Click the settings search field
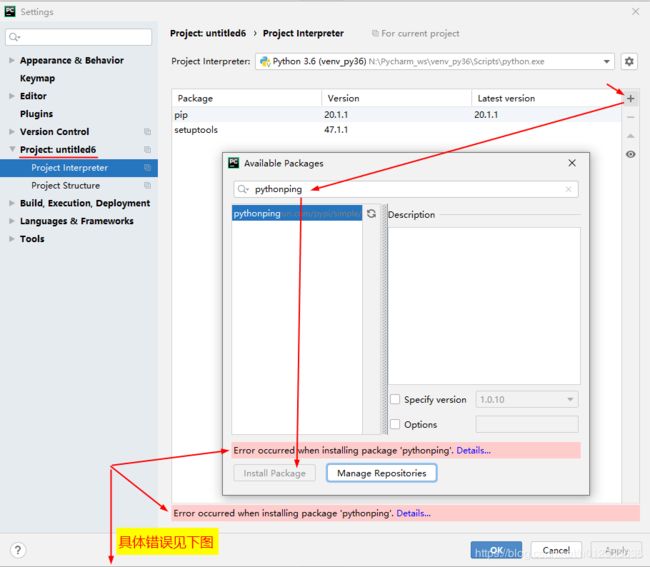Screen dimensions: 650x567 pos(79,37)
